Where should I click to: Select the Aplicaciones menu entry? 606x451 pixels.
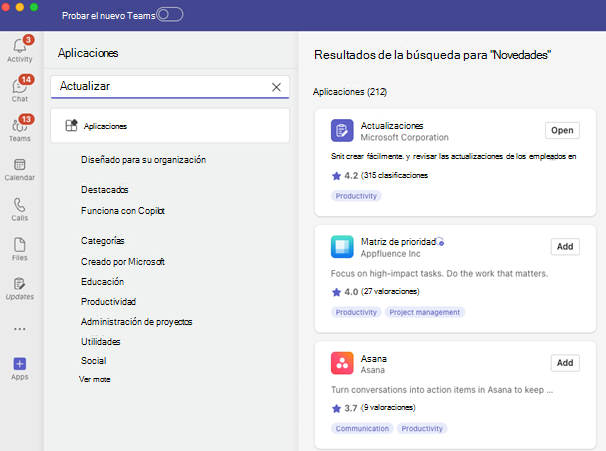(x=170, y=126)
